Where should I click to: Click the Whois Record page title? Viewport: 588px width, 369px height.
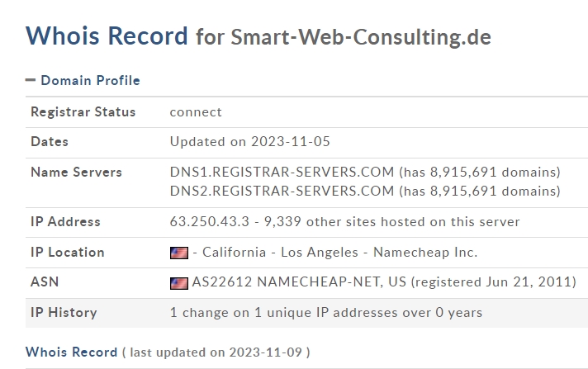(107, 36)
